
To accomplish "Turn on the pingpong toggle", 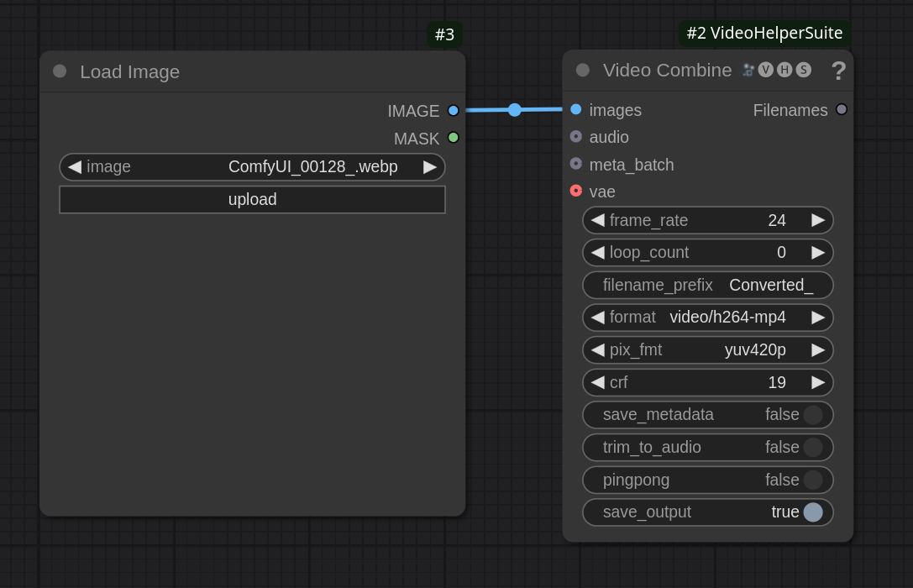I will (x=812, y=480).
